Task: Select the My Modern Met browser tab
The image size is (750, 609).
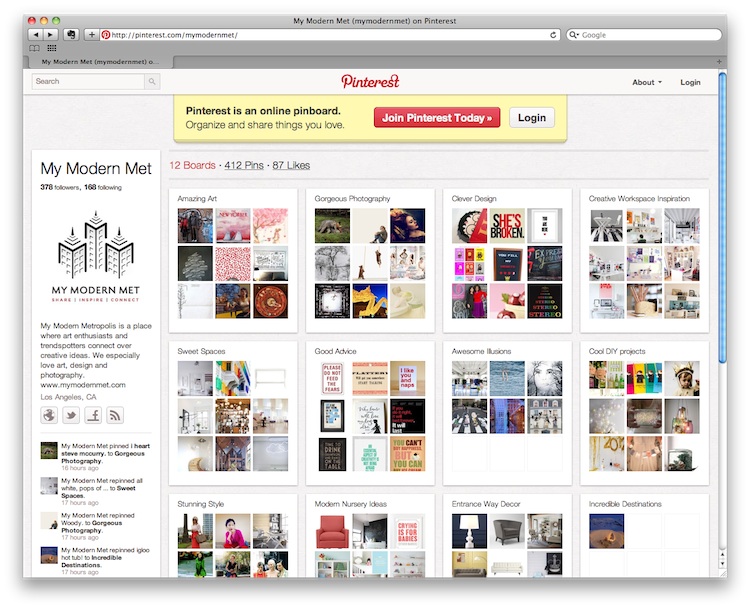Action: tap(100, 62)
